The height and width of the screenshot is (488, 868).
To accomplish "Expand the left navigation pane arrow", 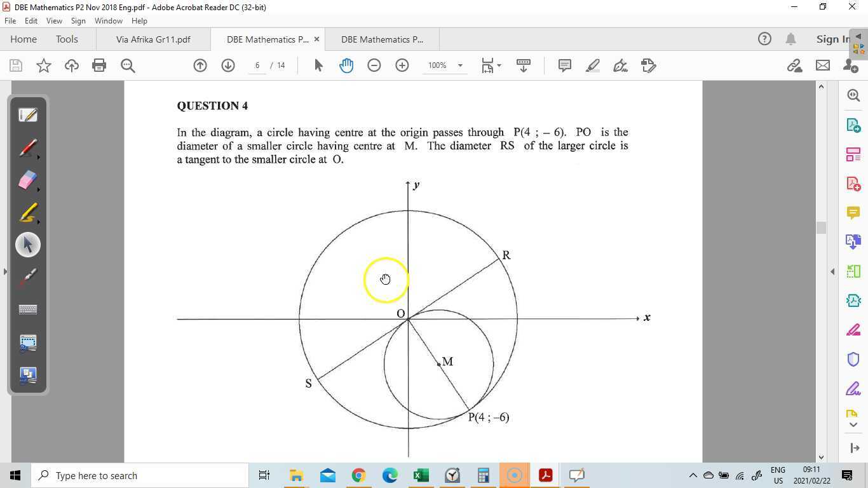I will pos(5,271).
